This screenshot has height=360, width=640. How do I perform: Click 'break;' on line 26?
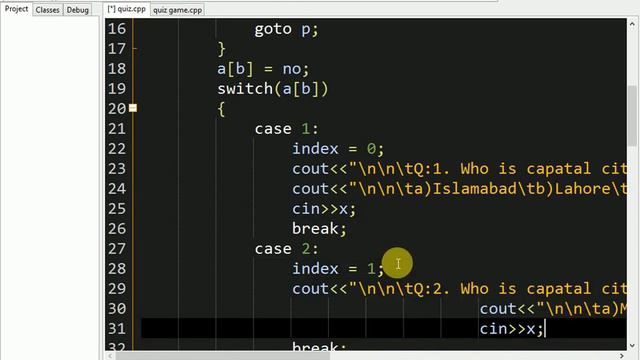319,229
